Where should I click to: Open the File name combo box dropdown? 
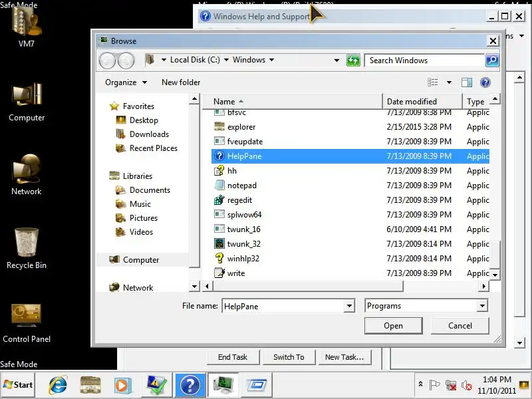pyautogui.click(x=349, y=306)
